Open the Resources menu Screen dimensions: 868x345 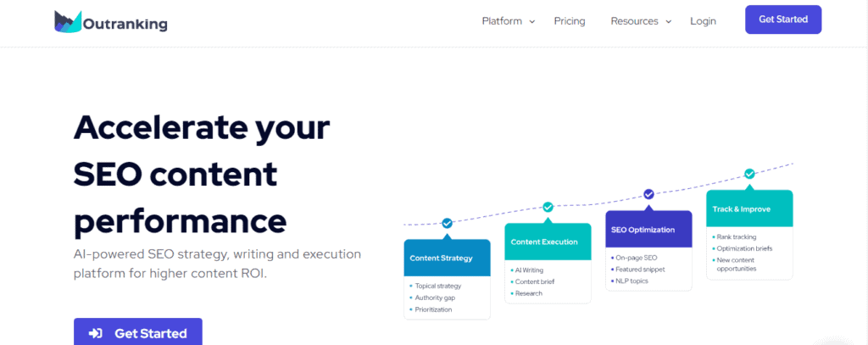pyautogui.click(x=634, y=21)
